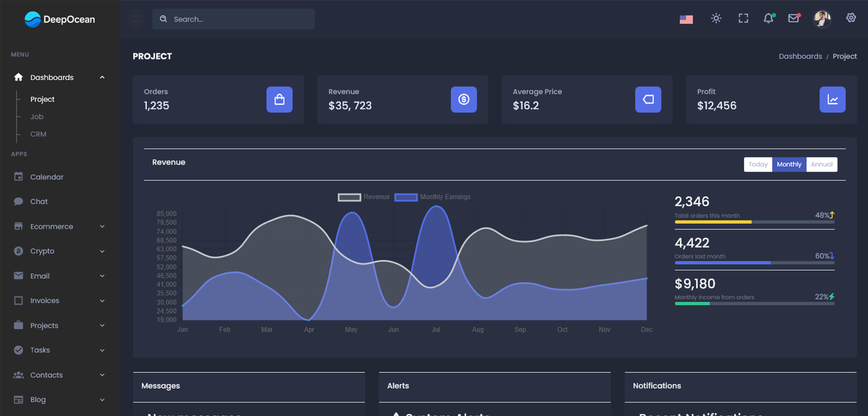Expand the Invoices menu chevron

(102, 301)
